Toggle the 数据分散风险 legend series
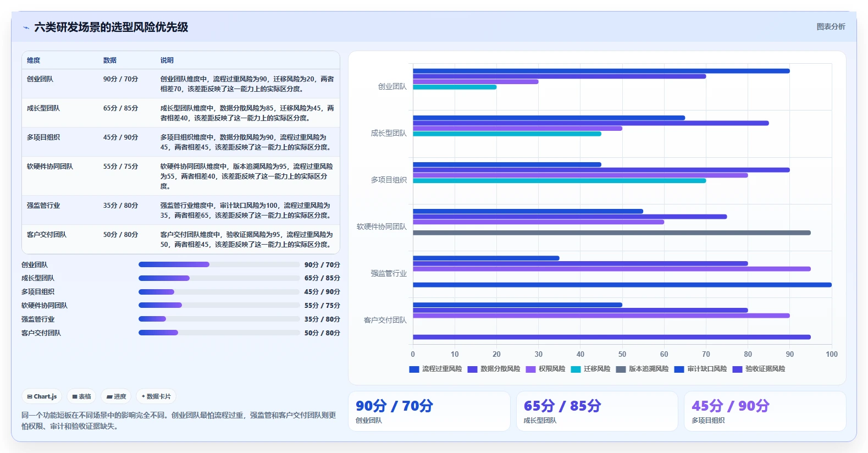The width and height of the screenshot is (868, 453). 494,369
